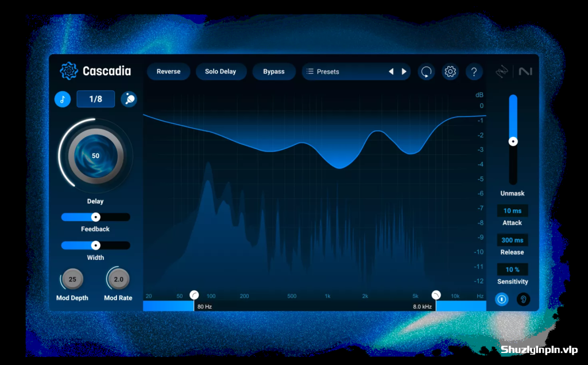Viewport: 588px width, 365px height.
Task: Click the Release label
Action: point(512,252)
